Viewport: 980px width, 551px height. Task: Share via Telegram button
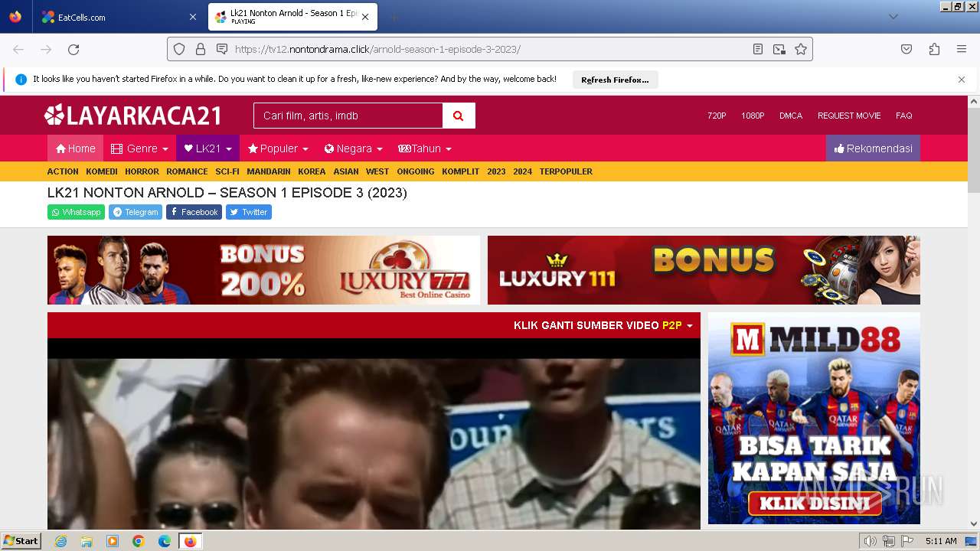coord(136,212)
